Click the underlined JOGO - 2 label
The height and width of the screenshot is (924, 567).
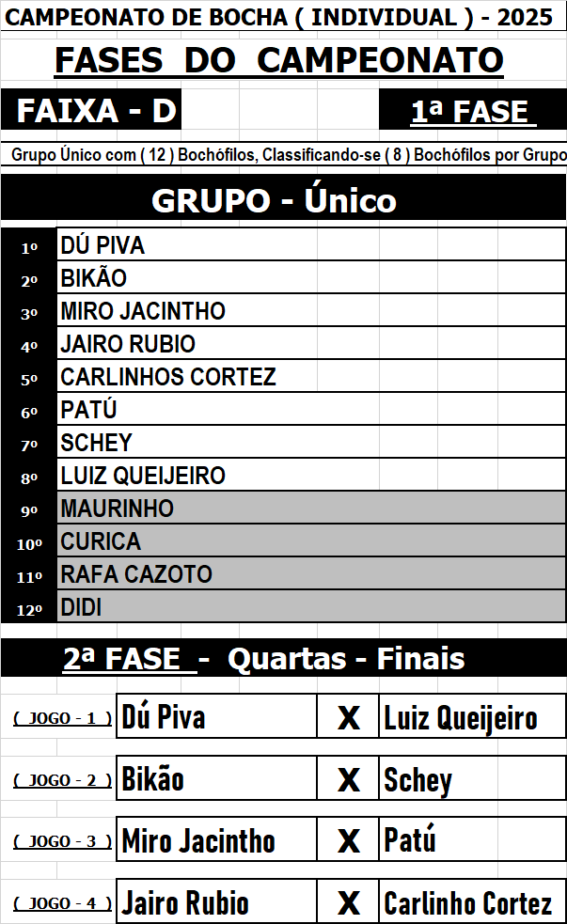pyautogui.click(x=63, y=780)
